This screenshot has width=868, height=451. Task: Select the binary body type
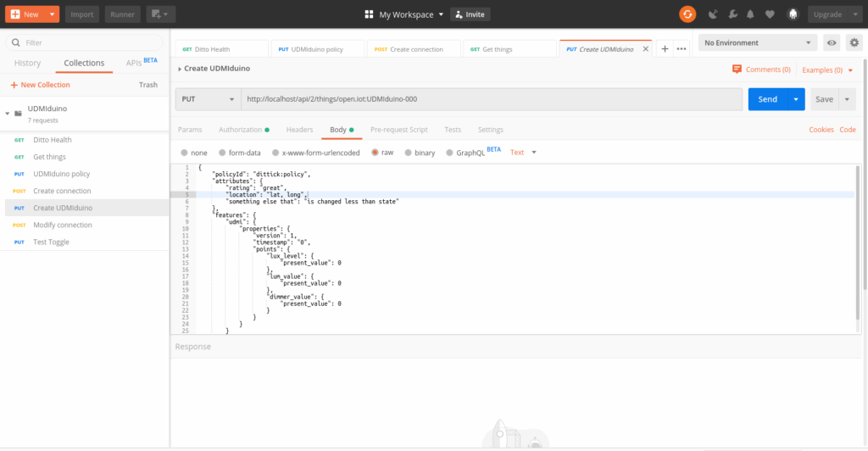coord(408,153)
